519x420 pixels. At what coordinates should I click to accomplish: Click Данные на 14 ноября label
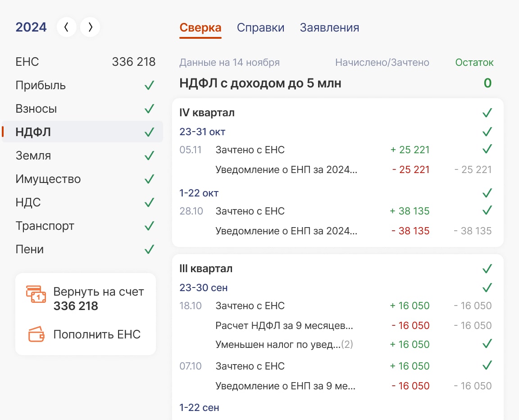229,62
